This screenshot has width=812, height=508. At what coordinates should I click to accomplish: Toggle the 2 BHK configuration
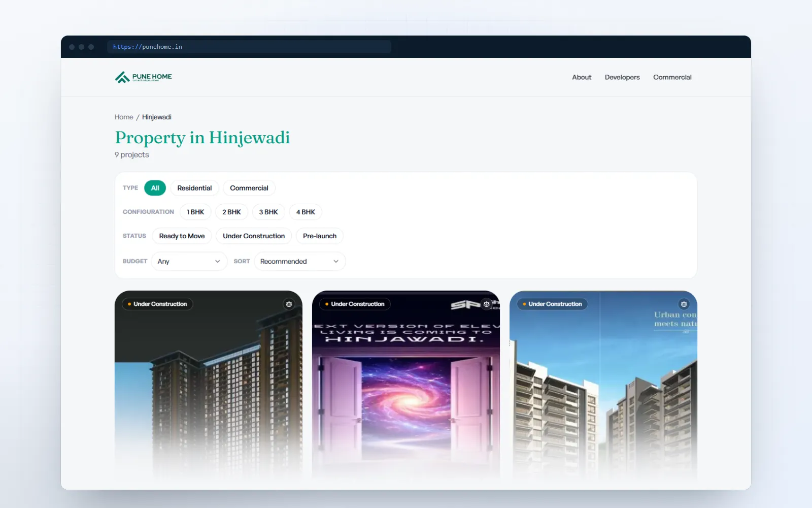[x=231, y=212]
